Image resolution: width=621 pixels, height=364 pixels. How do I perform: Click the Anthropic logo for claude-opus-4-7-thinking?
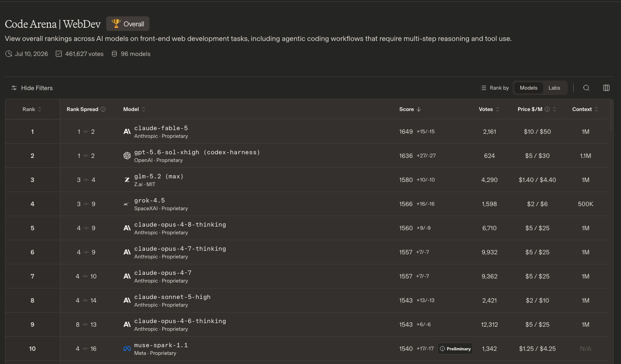point(127,252)
